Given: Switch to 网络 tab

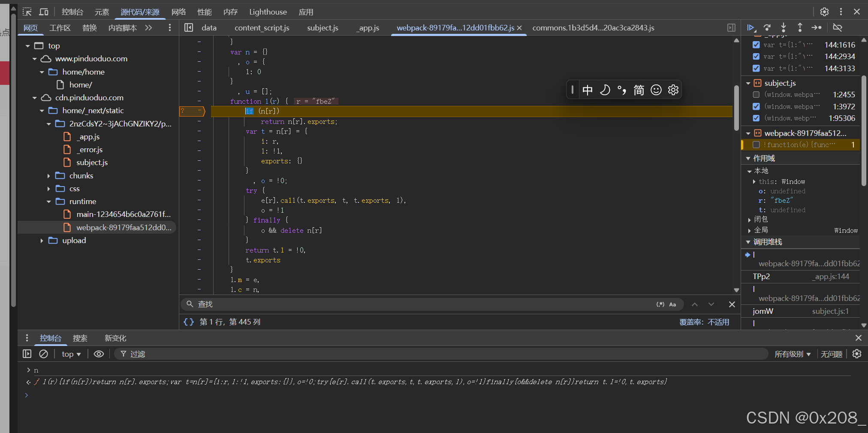Looking at the screenshot, I should [x=178, y=12].
